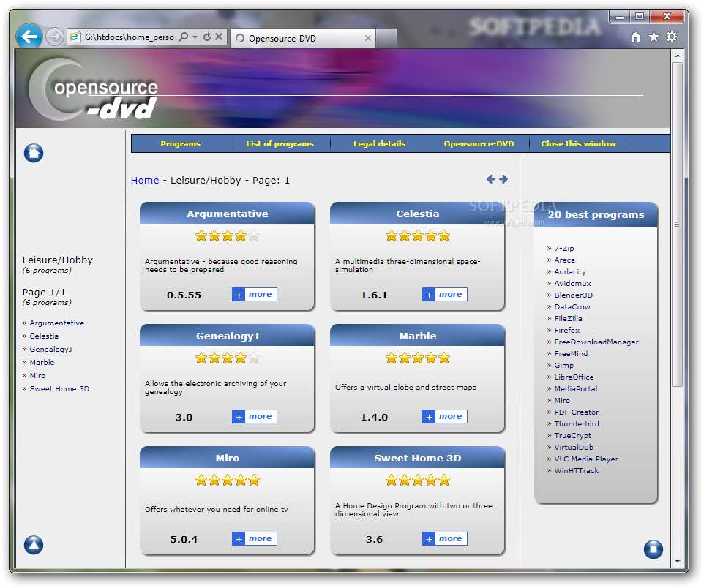The image size is (704, 588).
Task: Open Gimp in 20 best programs
Action: tap(564, 366)
